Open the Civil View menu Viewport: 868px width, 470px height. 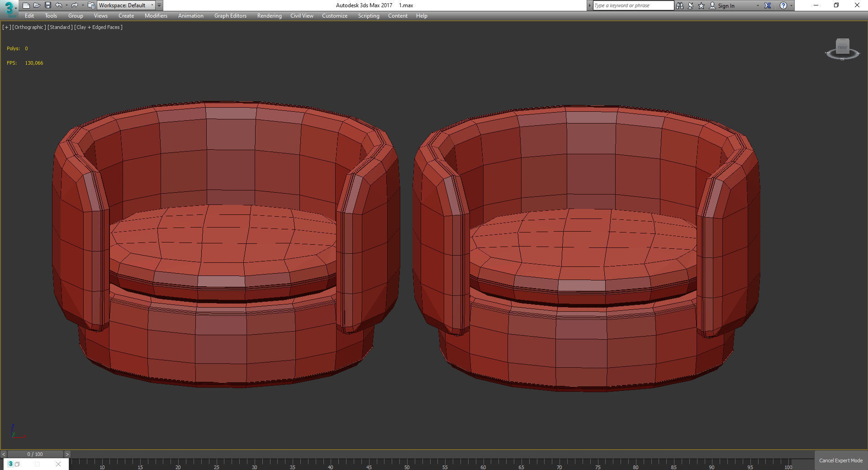pyautogui.click(x=302, y=16)
